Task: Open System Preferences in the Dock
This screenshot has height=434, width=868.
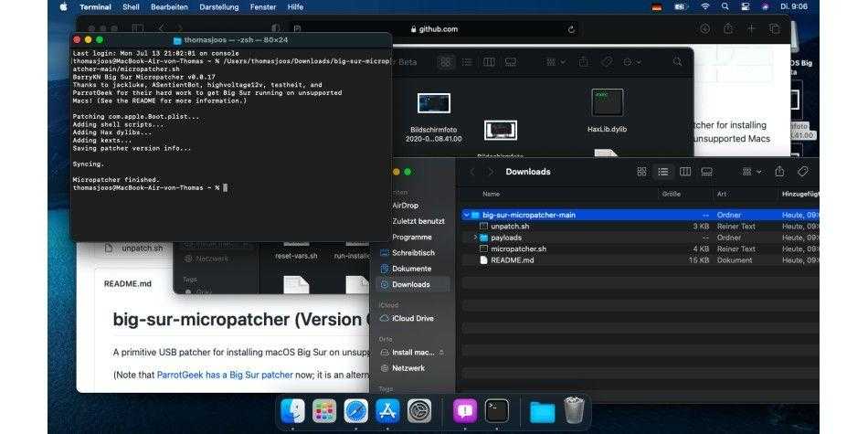Action: [418, 411]
